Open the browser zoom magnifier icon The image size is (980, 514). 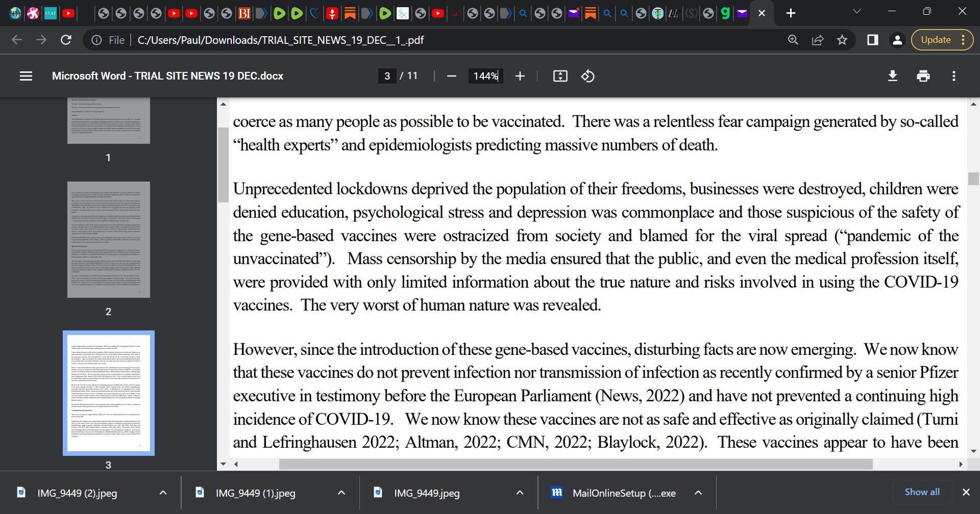click(793, 40)
